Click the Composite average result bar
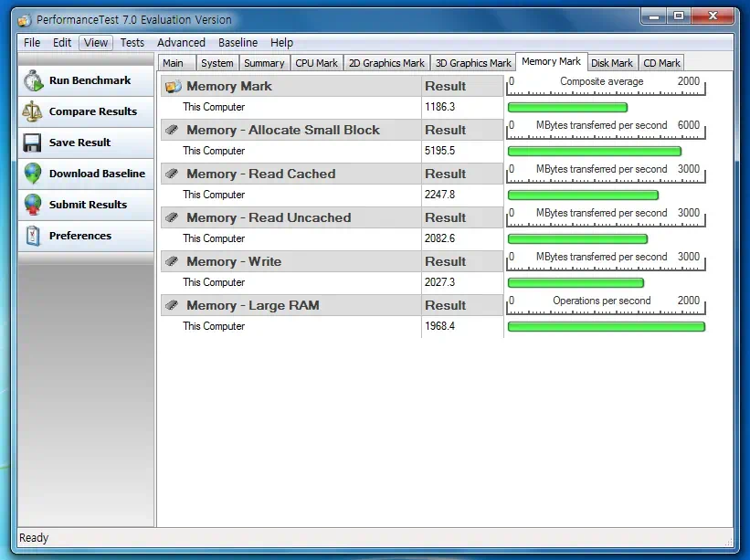Viewport: 750px width, 560px height. [x=566, y=107]
